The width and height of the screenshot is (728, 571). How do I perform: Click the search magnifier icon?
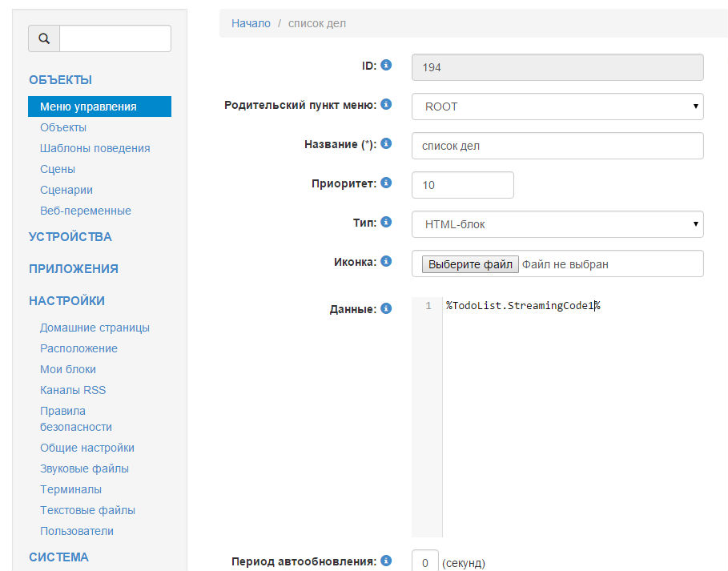[x=44, y=38]
